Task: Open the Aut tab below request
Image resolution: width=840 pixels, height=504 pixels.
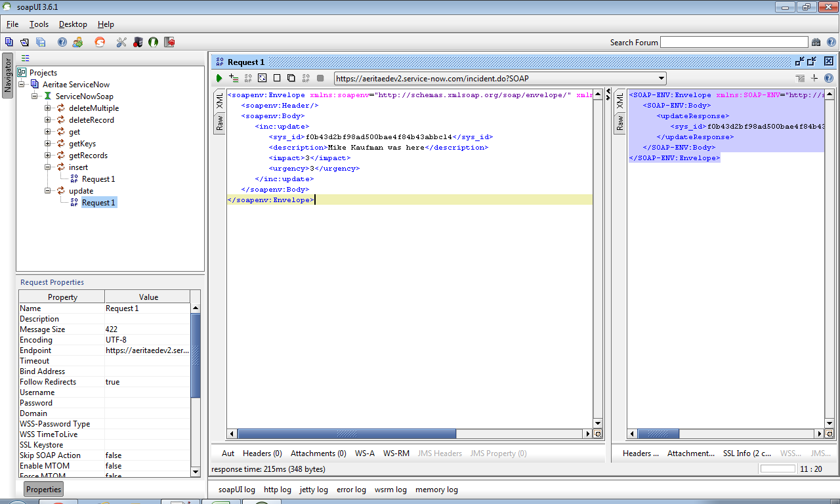Action: click(x=228, y=453)
